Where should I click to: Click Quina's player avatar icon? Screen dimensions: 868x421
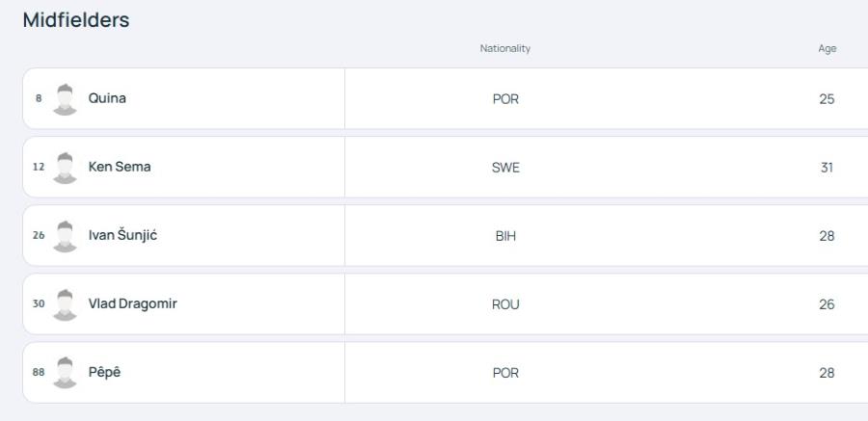tap(65, 99)
